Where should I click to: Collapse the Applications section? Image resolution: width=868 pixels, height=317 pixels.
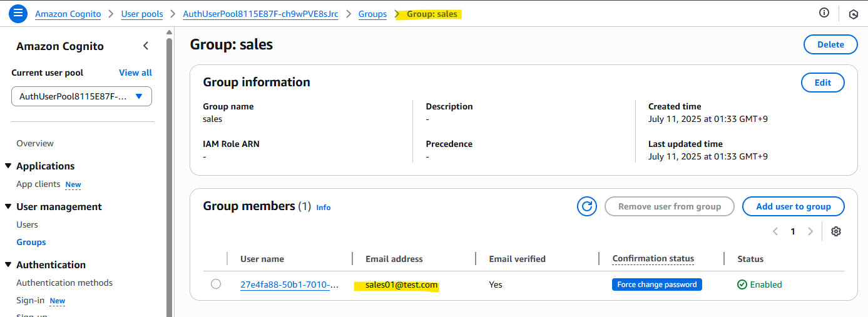tap(8, 166)
